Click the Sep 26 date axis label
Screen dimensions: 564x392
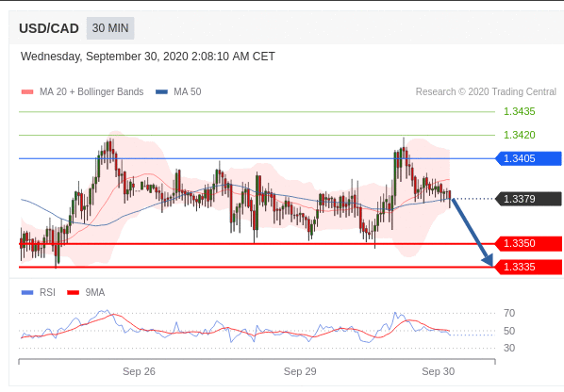click(139, 371)
